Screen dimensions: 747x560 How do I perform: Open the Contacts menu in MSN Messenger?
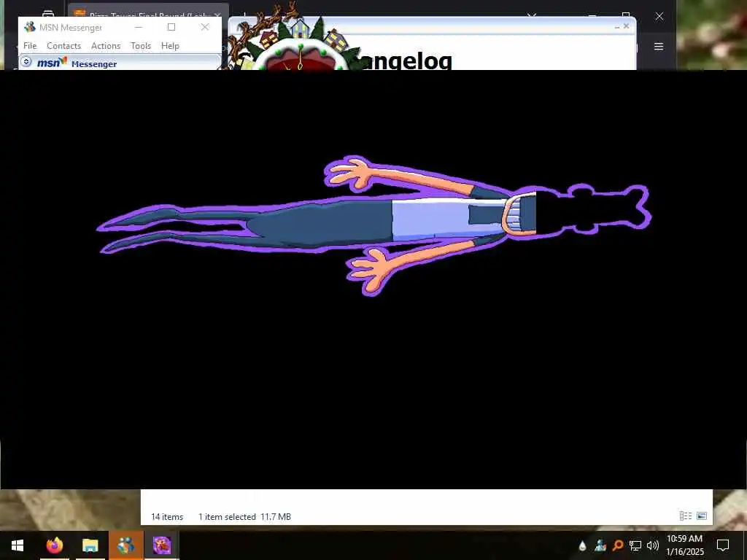(x=64, y=46)
